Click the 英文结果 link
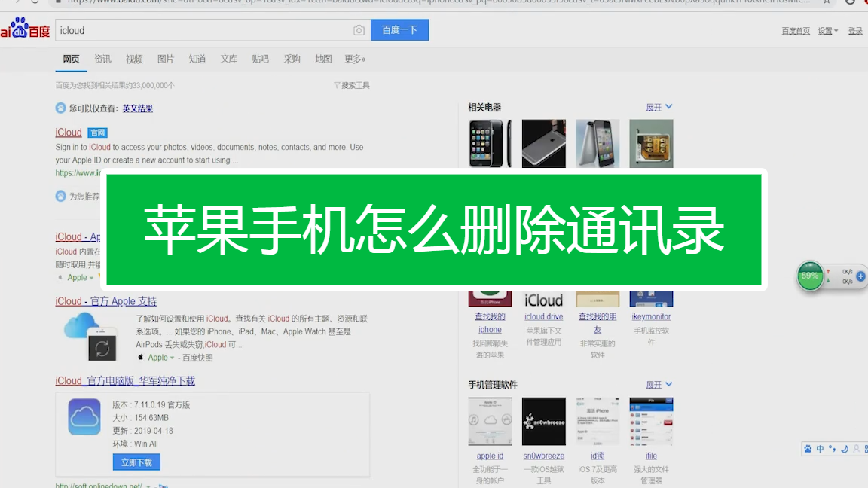The height and width of the screenshot is (488, 868). coord(137,108)
